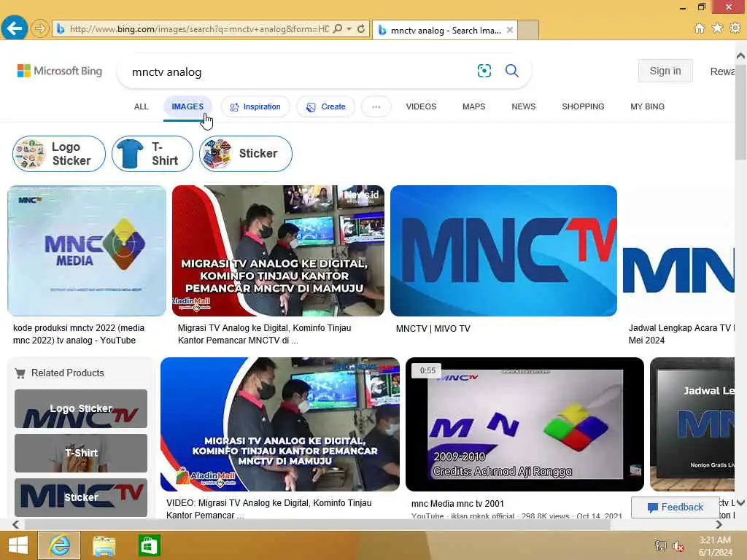Click the Bing search box text

167,72
